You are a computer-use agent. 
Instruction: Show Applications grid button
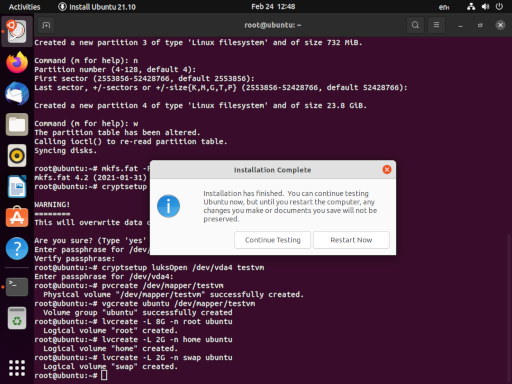point(17,368)
